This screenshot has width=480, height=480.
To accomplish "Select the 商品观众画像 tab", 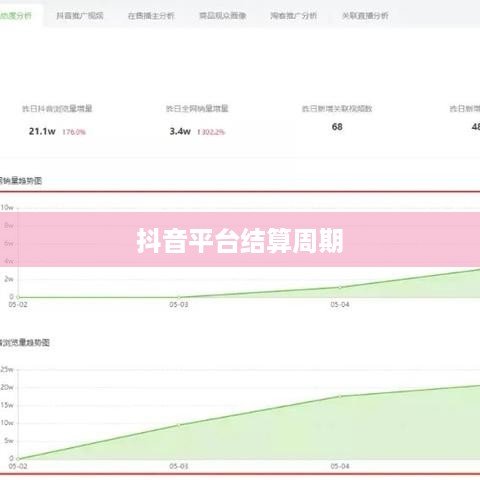I will click(222, 15).
